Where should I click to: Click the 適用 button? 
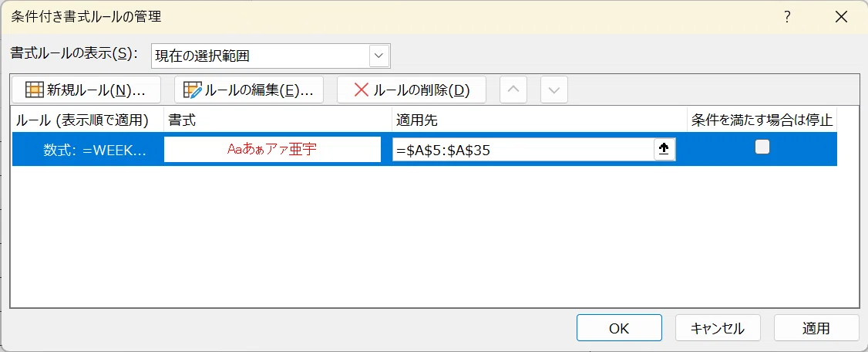pos(816,328)
